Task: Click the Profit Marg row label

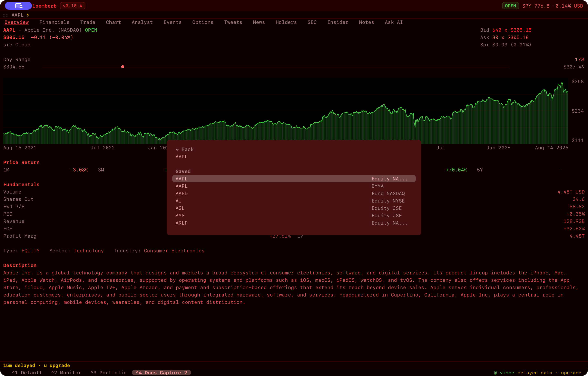Action: coord(20,236)
